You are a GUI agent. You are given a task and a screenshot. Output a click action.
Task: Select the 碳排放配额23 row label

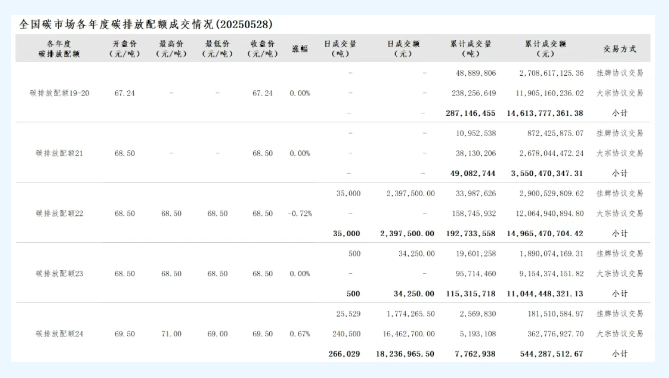click(x=59, y=273)
